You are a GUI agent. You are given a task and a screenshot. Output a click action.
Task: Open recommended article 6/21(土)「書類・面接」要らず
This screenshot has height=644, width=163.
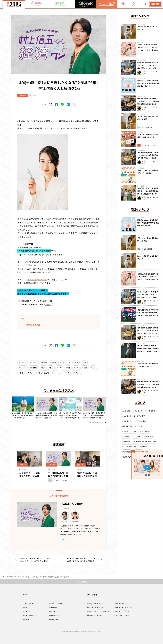(x=94, y=408)
